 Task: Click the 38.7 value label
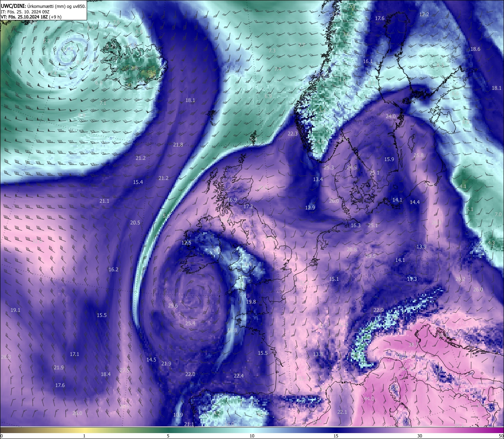[x=413, y=345]
